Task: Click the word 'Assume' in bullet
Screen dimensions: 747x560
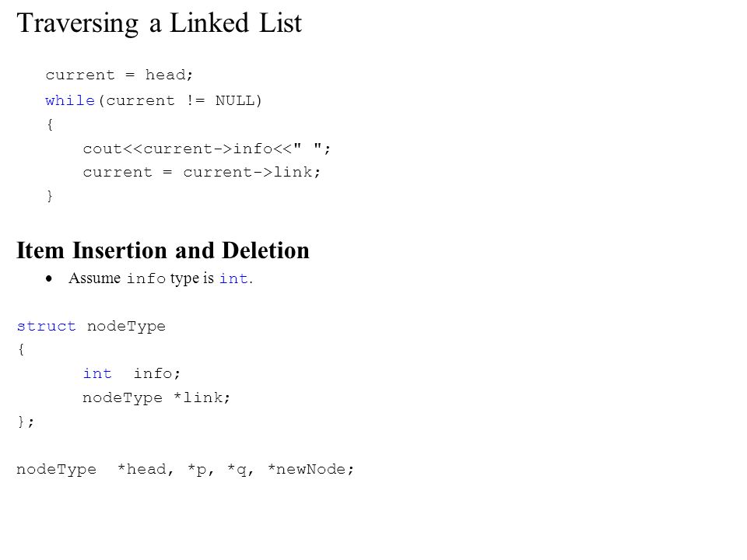Action: pos(94,278)
